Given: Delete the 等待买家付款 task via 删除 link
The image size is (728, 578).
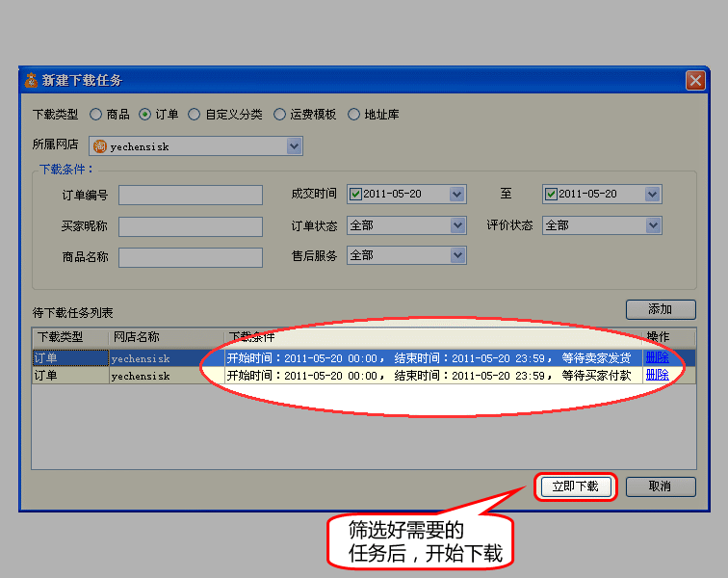Looking at the screenshot, I should (657, 375).
